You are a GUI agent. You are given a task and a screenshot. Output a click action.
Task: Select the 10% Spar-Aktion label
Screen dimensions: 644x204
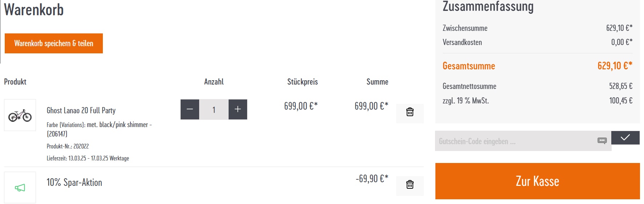[74, 182]
